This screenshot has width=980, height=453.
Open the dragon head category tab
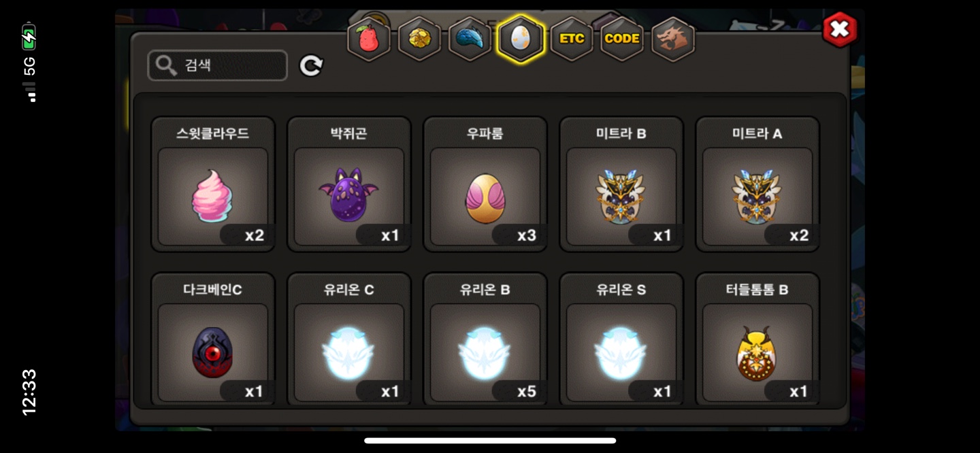[x=673, y=39]
